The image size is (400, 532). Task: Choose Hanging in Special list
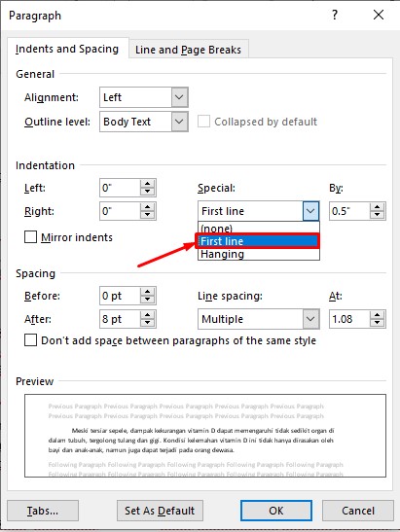(x=259, y=254)
